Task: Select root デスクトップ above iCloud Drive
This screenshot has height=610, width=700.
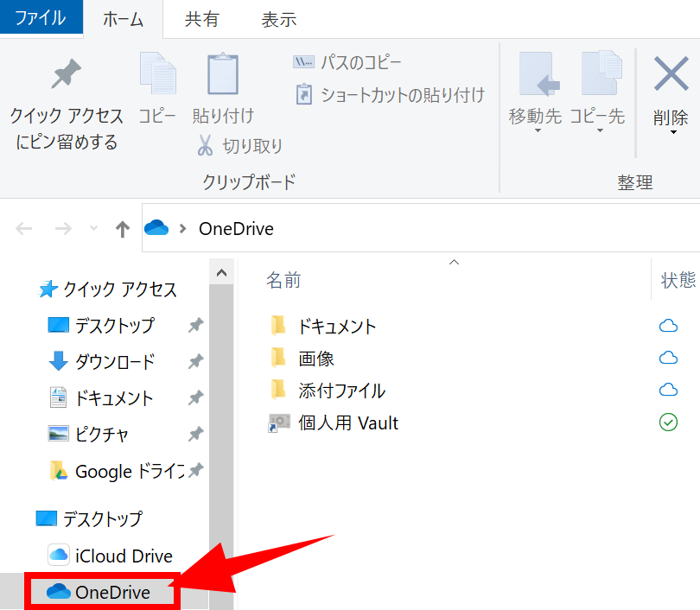Action: [x=103, y=519]
